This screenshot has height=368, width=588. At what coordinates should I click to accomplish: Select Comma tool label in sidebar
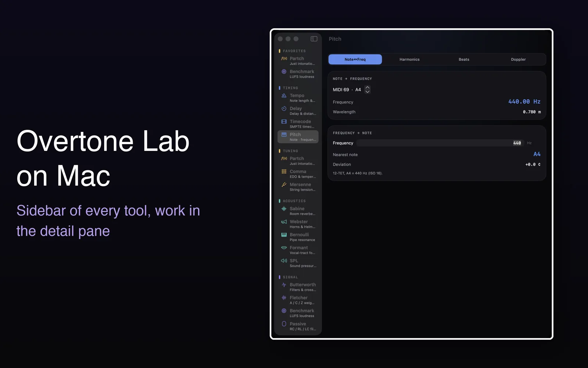click(298, 171)
